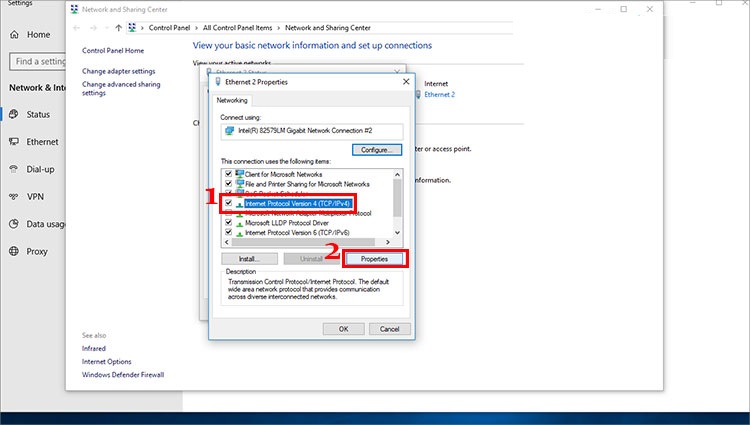Open Status page in Settings
The width and height of the screenshot is (750, 425).
[x=38, y=114]
